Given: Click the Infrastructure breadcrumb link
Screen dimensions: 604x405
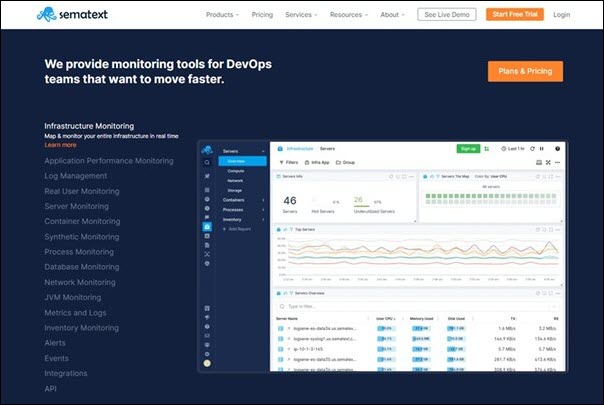Looking at the screenshot, I should [x=300, y=148].
